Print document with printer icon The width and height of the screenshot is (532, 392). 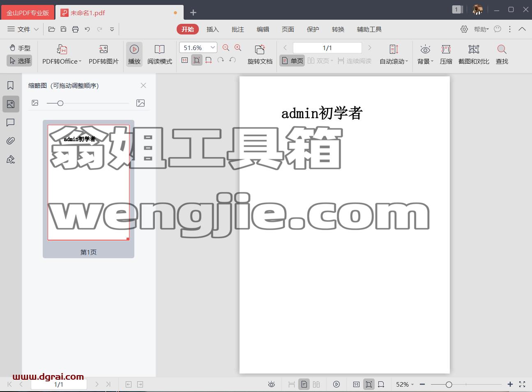[x=75, y=29]
